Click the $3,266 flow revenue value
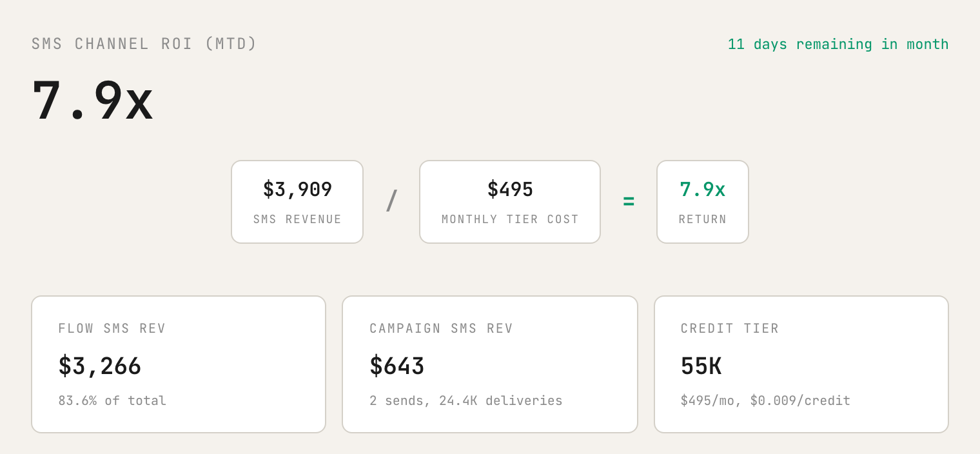This screenshot has height=454, width=980. [x=100, y=366]
